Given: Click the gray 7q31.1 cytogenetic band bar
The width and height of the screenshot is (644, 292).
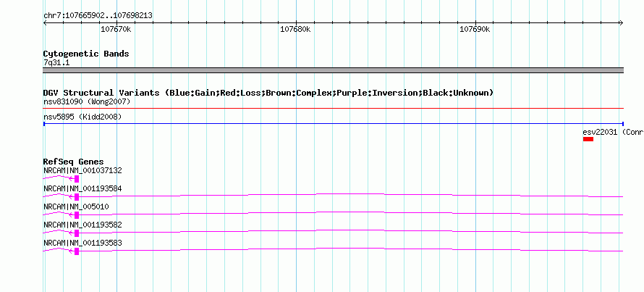Looking at the screenshot, I should pyautogui.click(x=333, y=70).
